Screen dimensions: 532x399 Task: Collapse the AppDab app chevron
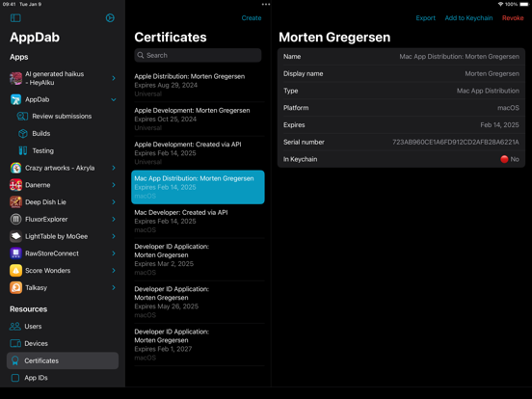click(x=114, y=100)
